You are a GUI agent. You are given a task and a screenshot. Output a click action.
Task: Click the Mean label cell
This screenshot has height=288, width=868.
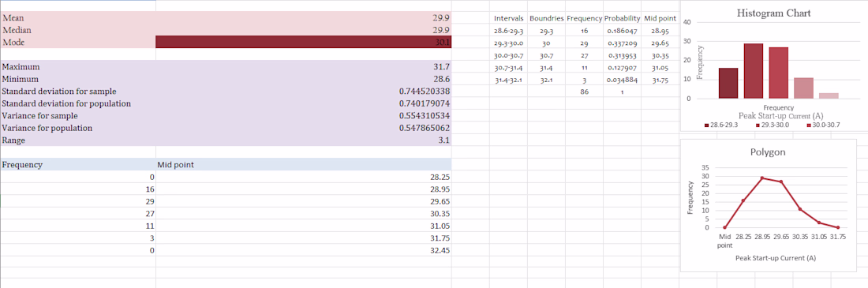[78, 17]
